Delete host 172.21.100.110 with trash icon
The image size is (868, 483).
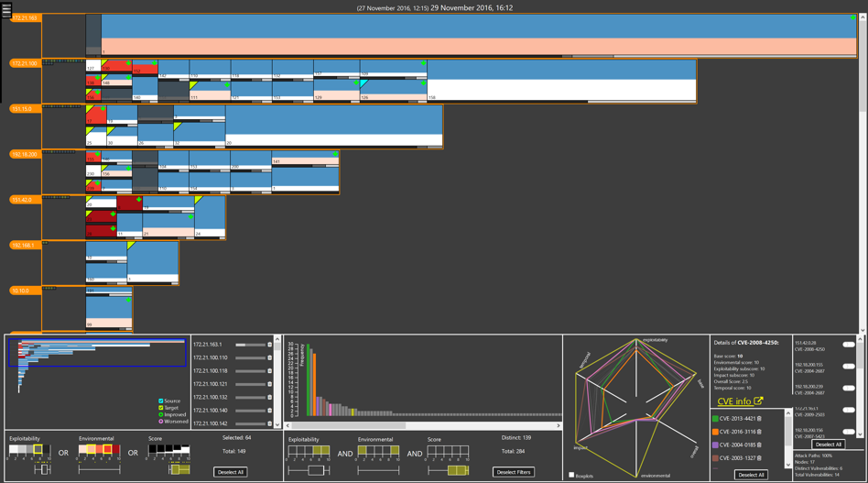click(x=269, y=357)
